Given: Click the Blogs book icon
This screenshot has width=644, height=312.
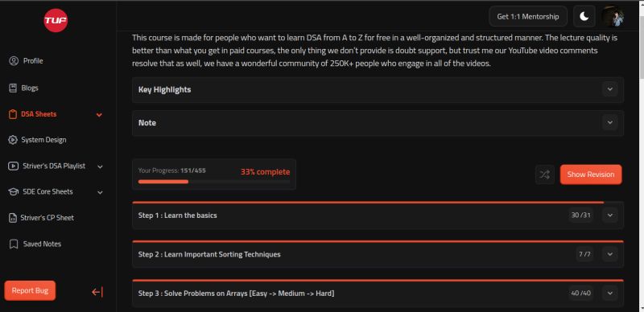Looking at the screenshot, I should coord(13,88).
